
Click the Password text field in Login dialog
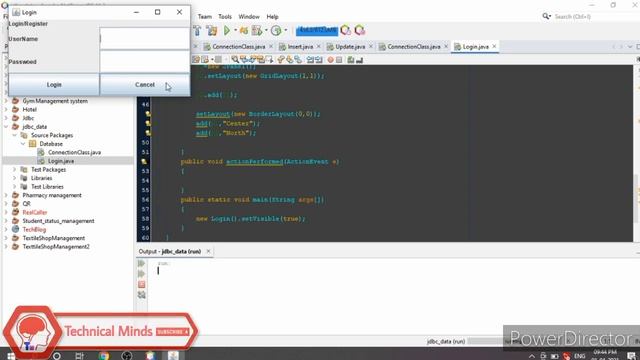pos(145,62)
